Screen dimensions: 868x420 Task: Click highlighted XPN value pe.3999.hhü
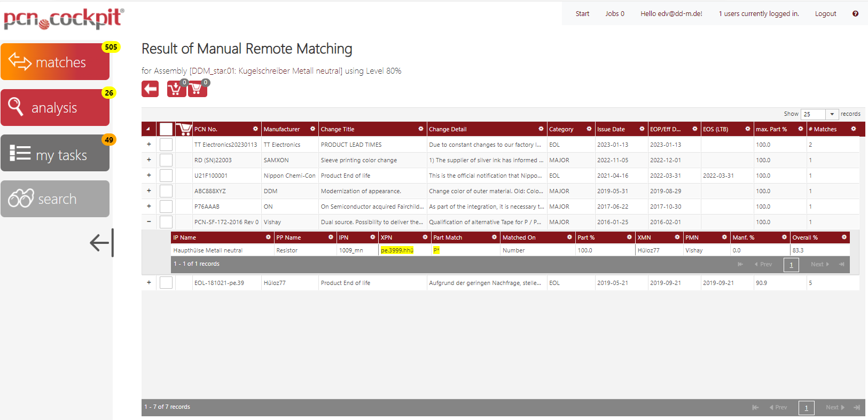pyautogui.click(x=397, y=250)
